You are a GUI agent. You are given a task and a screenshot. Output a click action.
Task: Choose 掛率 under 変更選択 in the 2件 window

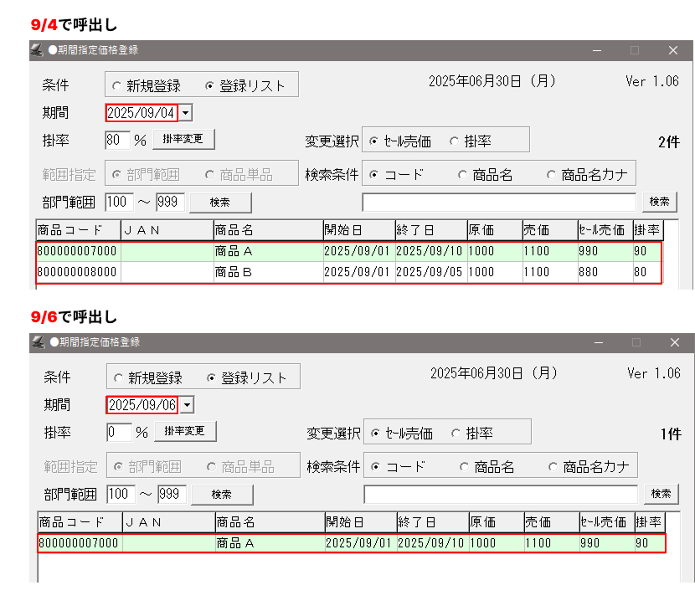tap(455, 141)
